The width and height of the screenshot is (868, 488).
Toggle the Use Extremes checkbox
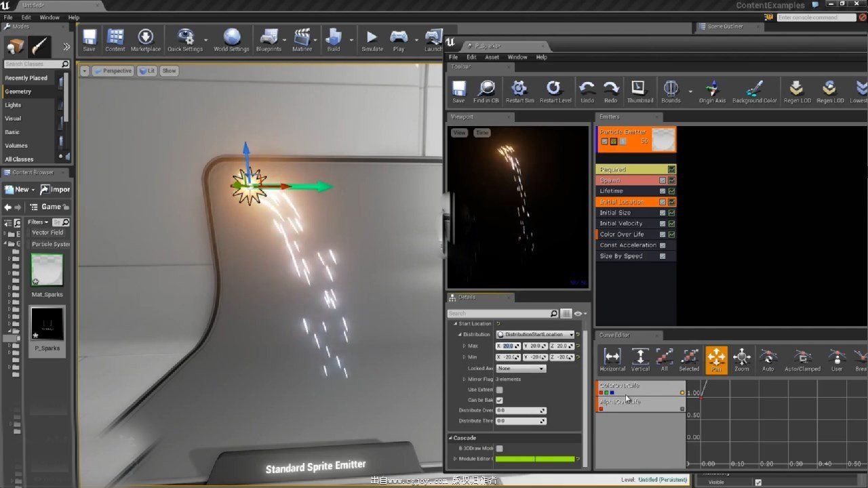coord(499,390)
